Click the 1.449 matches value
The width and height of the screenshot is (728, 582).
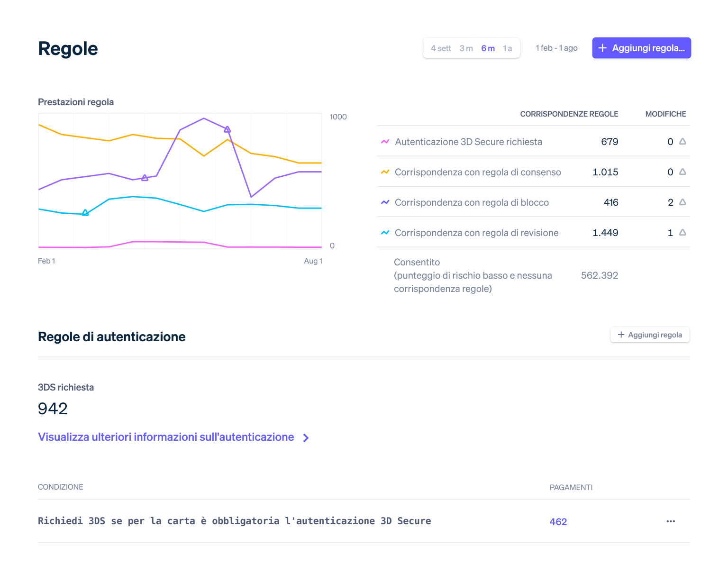pyautogui.click(x=605, y=233)
